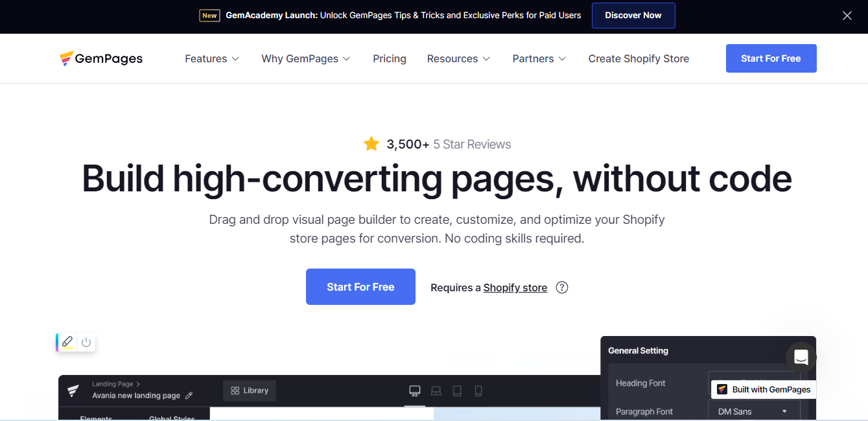Screen dimensions: 868x421
Task: Click the power extension icon
Action: coord(86,342)
